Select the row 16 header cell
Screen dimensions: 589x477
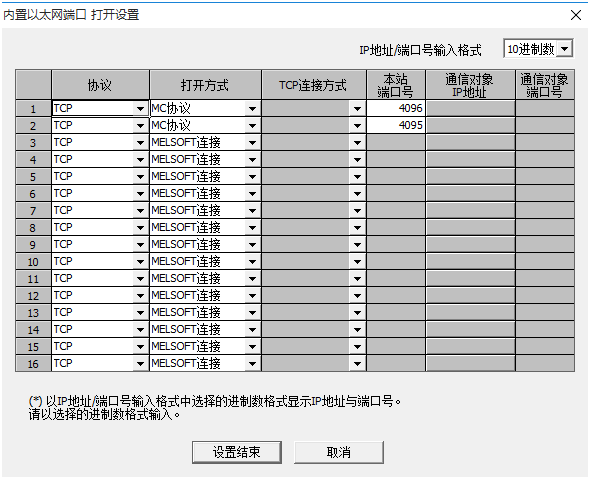[33, 364]
